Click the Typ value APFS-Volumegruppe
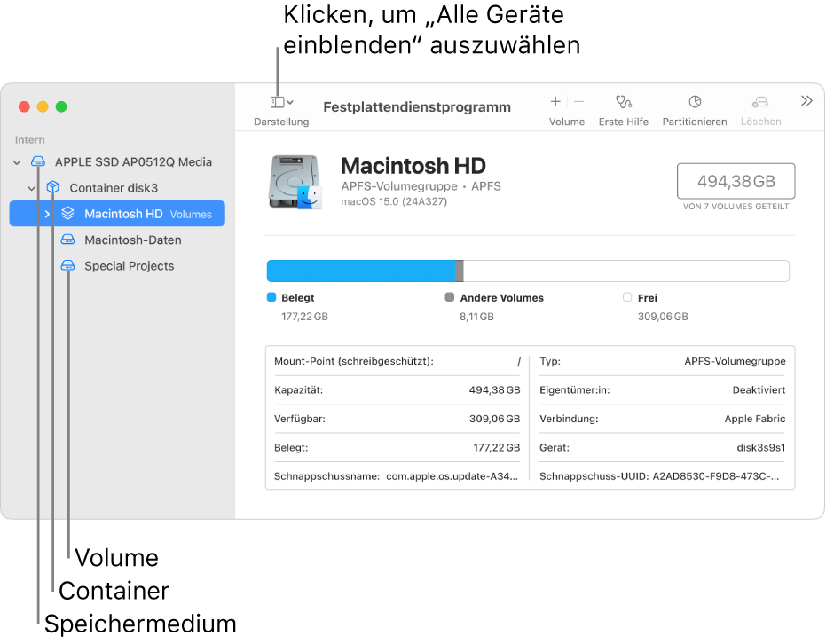This screenshot has width=826, height=644. coord(735,361)
